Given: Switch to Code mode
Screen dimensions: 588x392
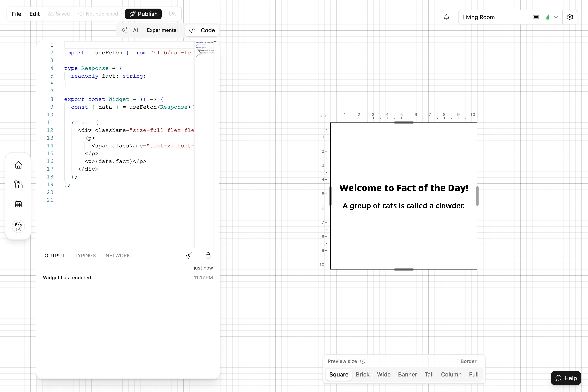Looking at the screenshot, I should (x=202, y=30).
